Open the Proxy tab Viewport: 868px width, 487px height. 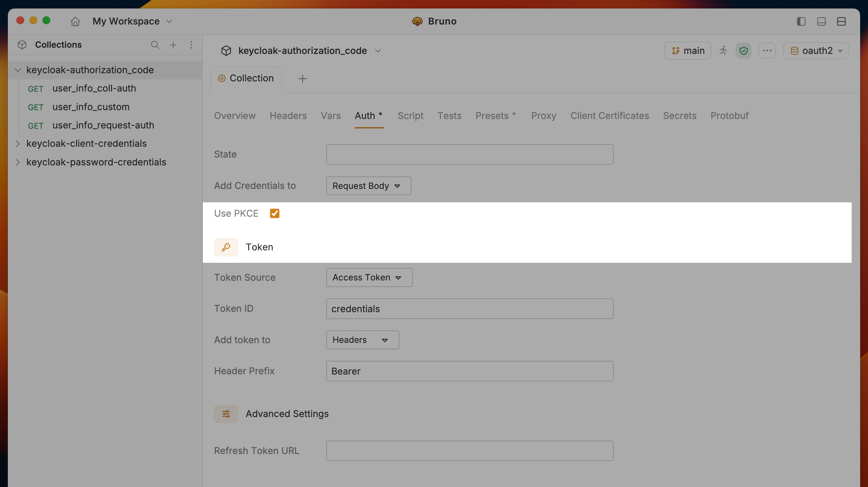(x=543, y=116)
